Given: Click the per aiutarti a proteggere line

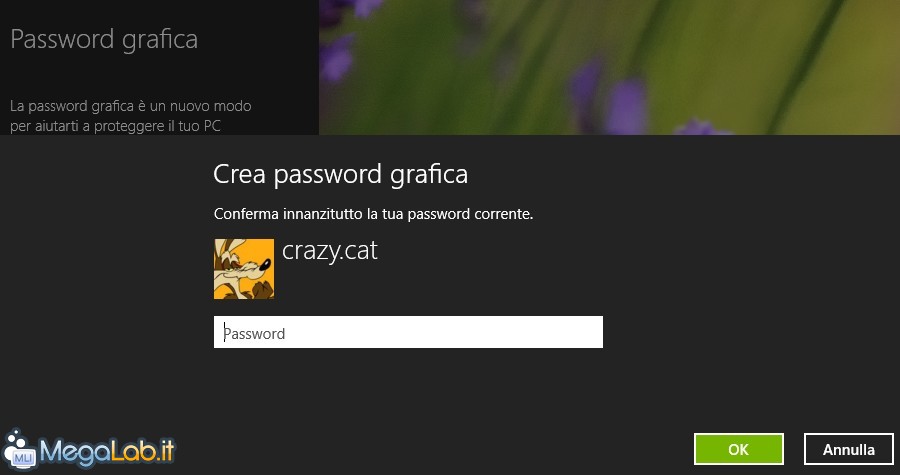Looking at the screenshot, I should click(115, 126).
